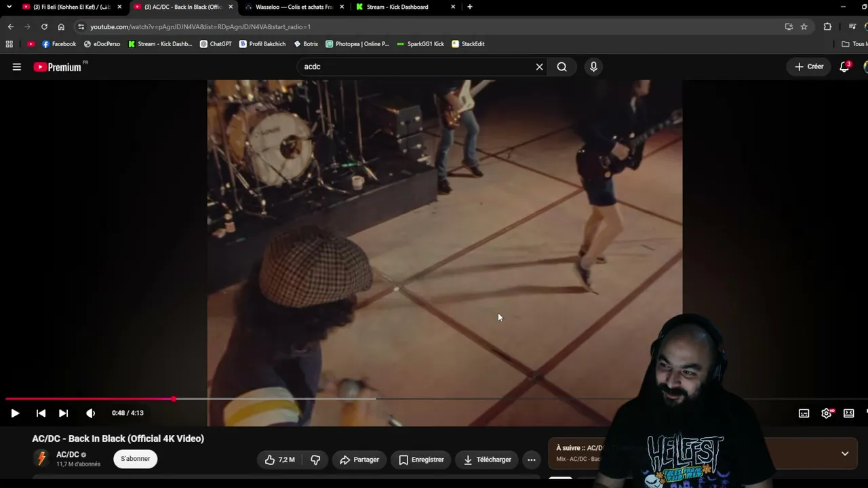868x488 pixels.
Task: Expand the À suivre mix panel
Action: pyautogui.click(x=845, y=453)
